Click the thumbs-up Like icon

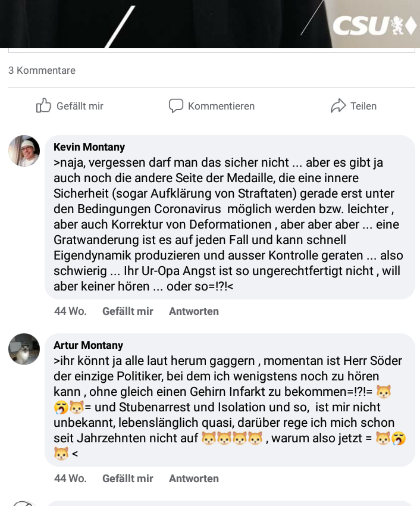[x=44, y=106]
